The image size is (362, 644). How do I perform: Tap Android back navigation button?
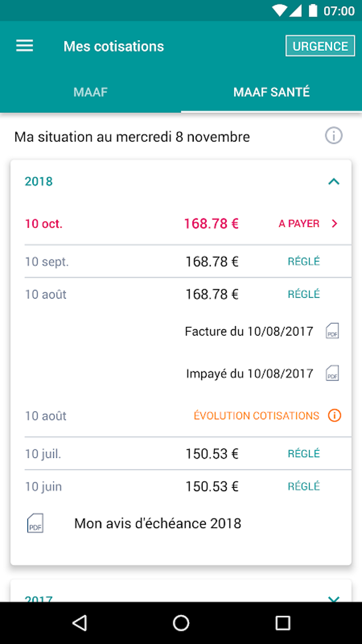click(80, 623)
